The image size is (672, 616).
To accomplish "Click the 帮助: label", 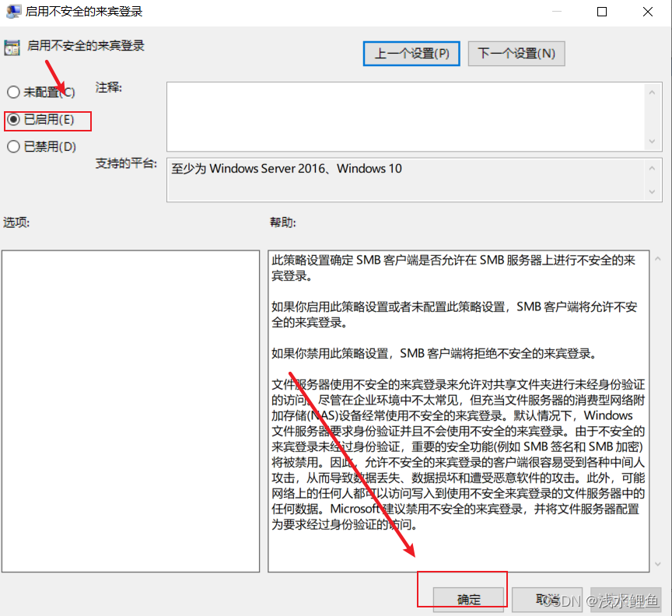I will [x=283, y=222].
